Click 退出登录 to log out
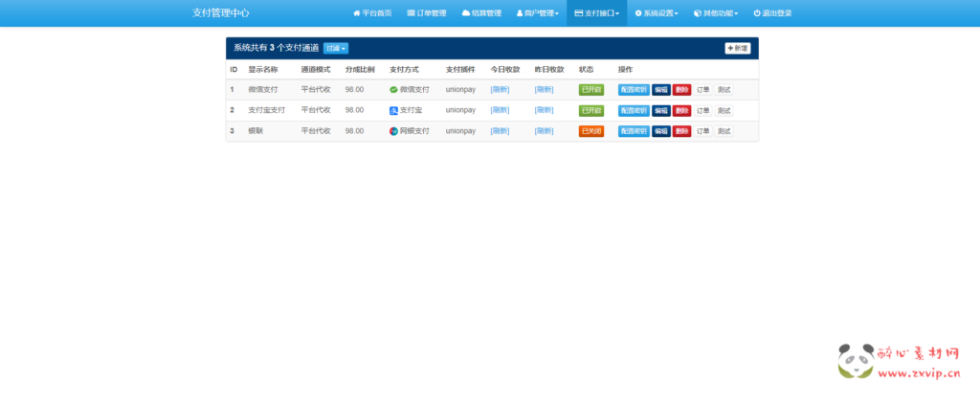 click(x=772, y=13)
